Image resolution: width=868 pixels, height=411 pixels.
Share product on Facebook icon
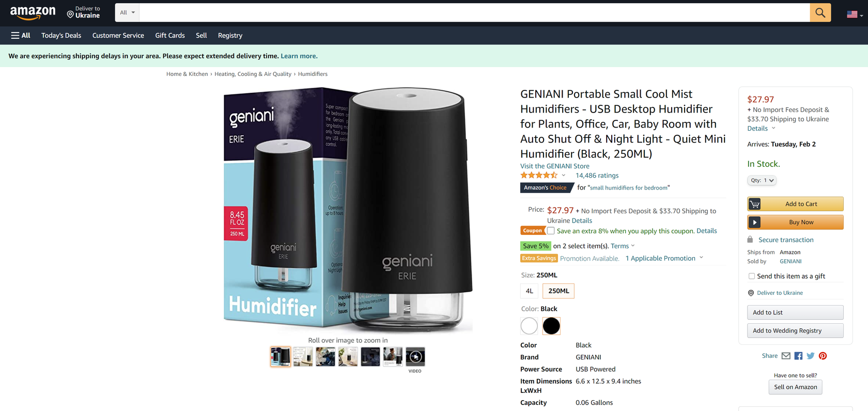[798, 356]
